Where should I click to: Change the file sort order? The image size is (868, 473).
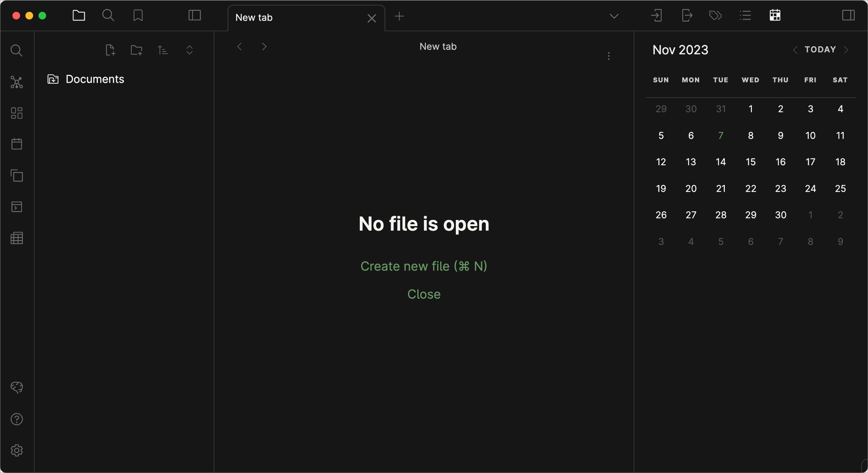coord(163,50)
